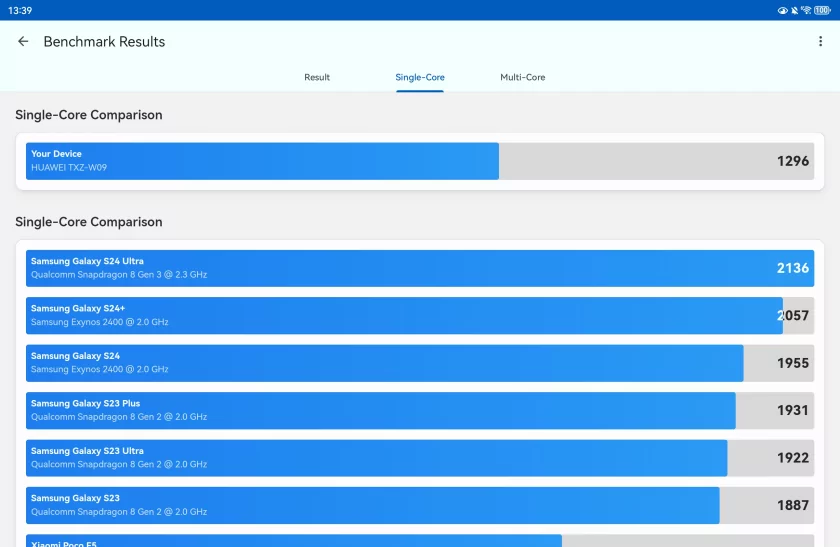The width and height of the screenshot is (840, 547).
Task: Open the three-dot overflow menu
Action: 820,41
